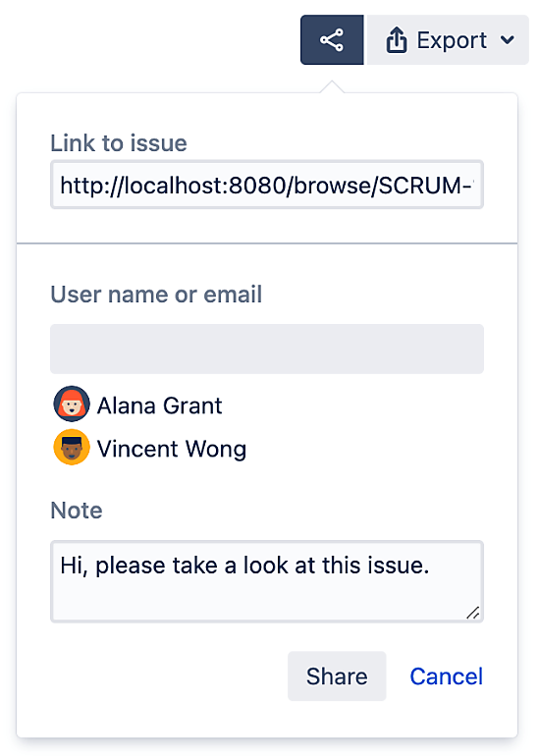Click the popup pointer arrow under share button

pos(332,86)
